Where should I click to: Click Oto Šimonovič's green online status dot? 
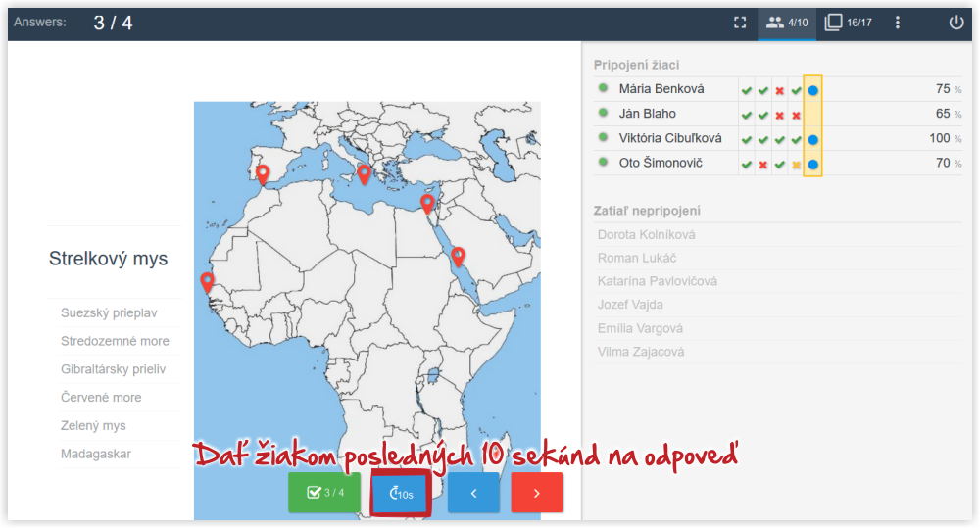coord(603,163)
